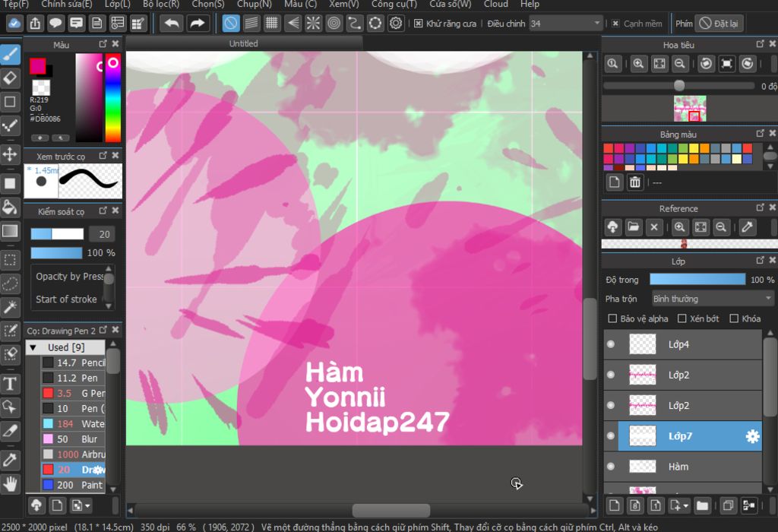
Task: Delete the color using palette trash icon
Action: point(635,182)
